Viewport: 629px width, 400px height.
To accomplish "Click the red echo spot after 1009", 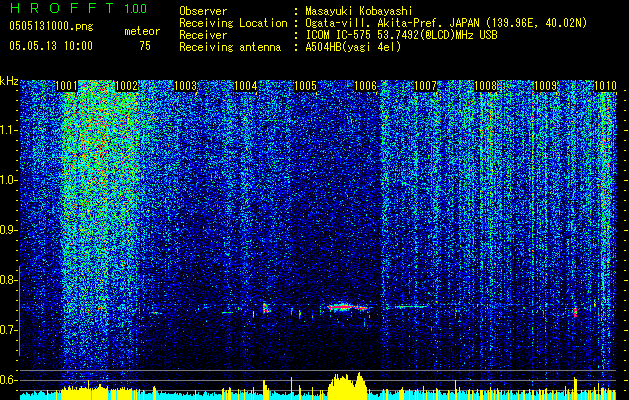I will click(575, 312).
